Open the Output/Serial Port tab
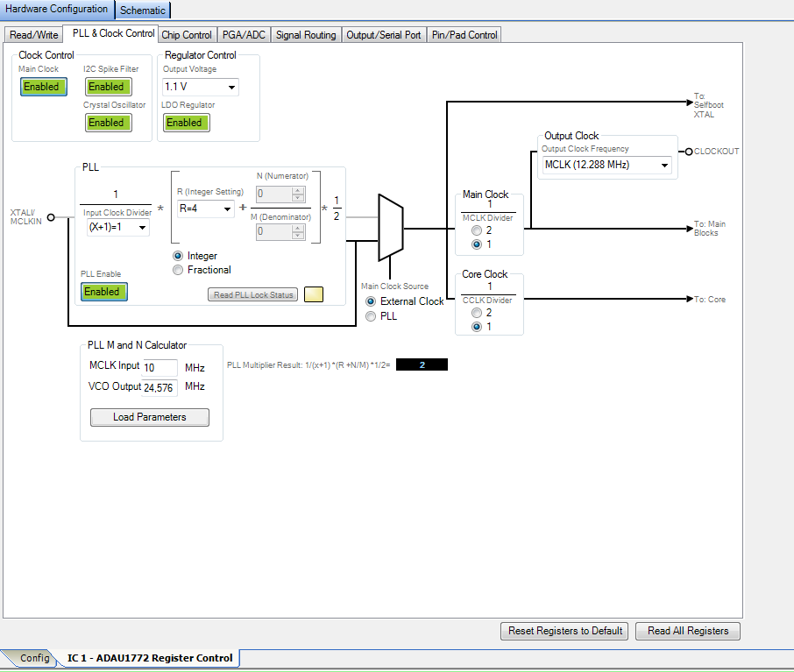 tap(384, 35)
